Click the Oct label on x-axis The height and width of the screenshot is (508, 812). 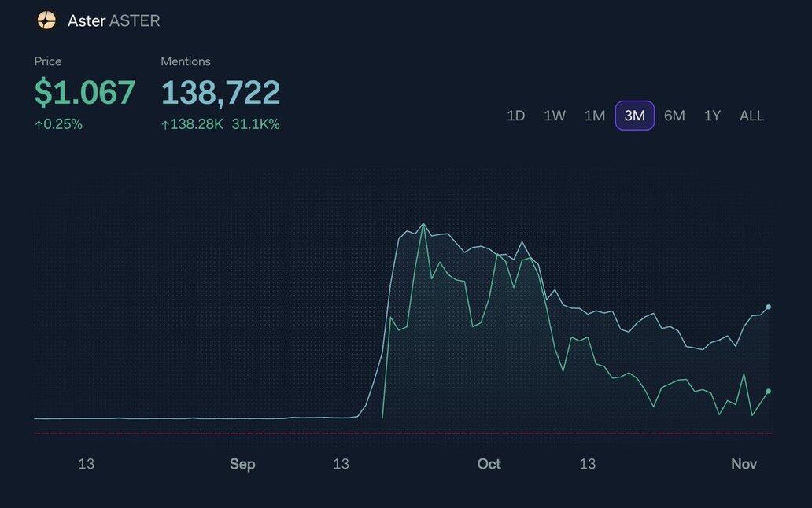(489, 464)
